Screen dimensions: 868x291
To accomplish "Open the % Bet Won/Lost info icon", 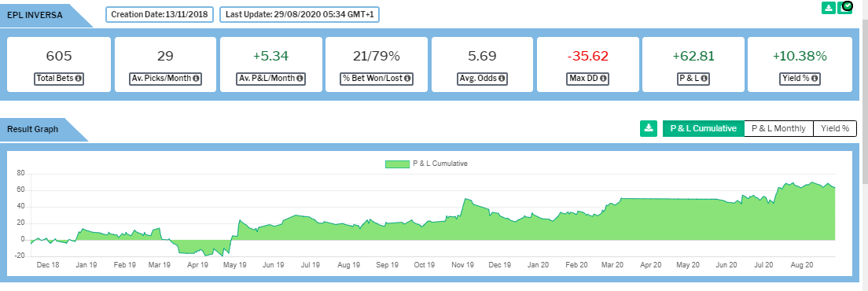I will point(407,79).
